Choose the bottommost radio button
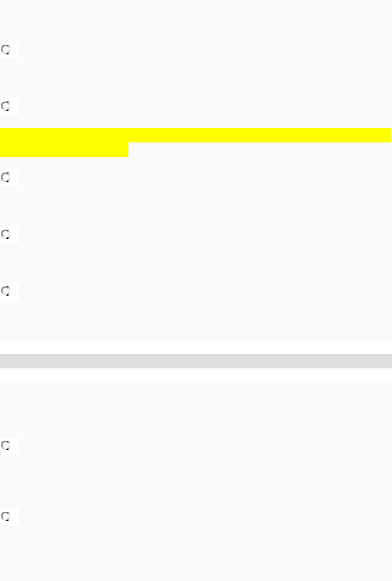 (6, 516)
